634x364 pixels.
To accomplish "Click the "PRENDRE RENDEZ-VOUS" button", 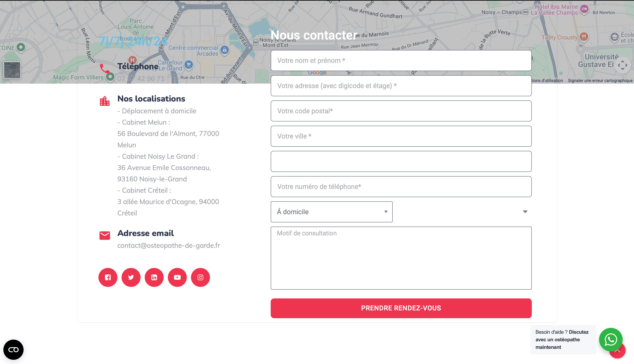I will 401,308.
